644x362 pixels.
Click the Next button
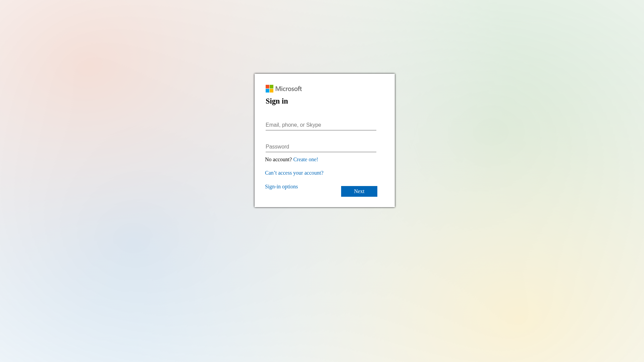click(359, 191)
